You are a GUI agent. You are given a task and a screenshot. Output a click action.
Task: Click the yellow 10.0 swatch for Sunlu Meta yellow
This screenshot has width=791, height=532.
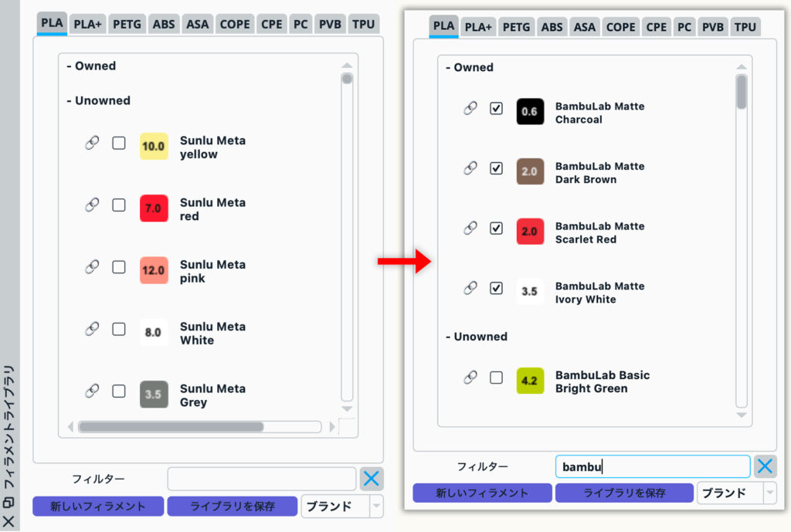coord(154,146)
